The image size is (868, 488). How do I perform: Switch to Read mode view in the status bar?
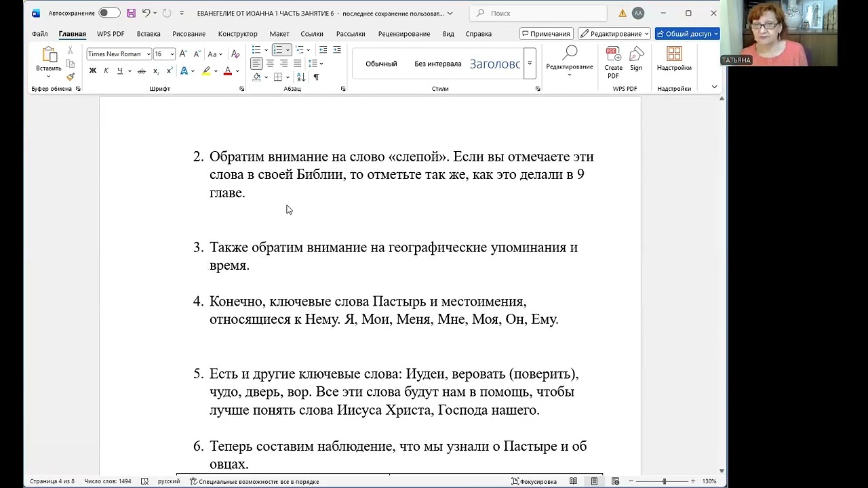click(574, 481)
